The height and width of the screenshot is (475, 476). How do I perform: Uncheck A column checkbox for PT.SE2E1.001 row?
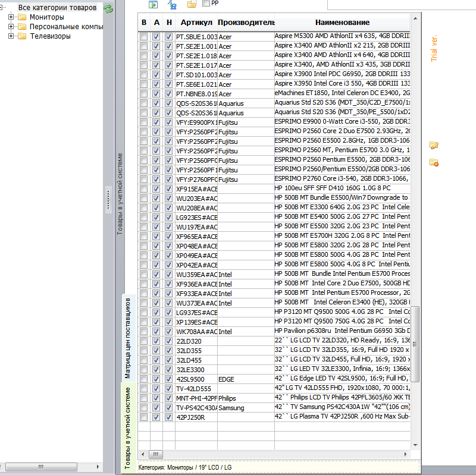(x=156, y=46)
